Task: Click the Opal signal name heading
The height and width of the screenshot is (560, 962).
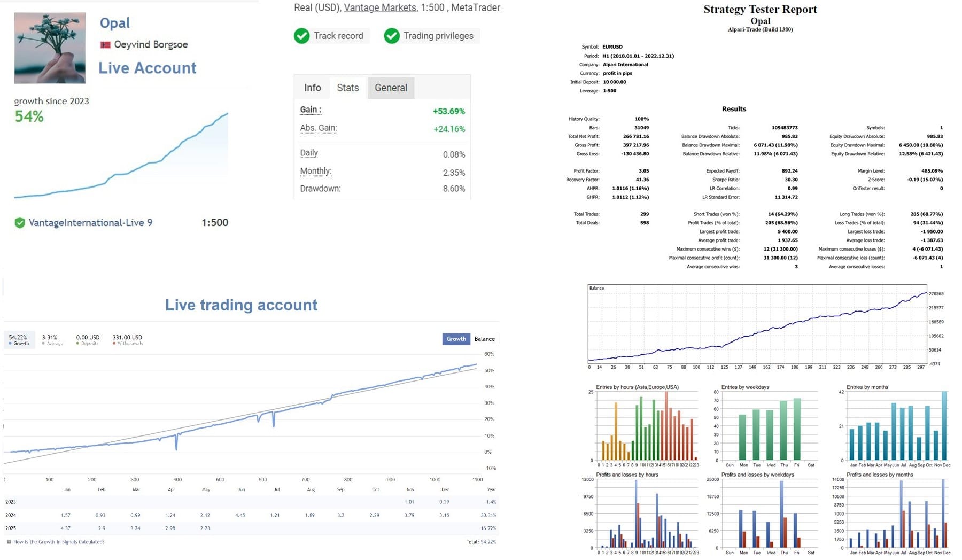Action: 114,23
